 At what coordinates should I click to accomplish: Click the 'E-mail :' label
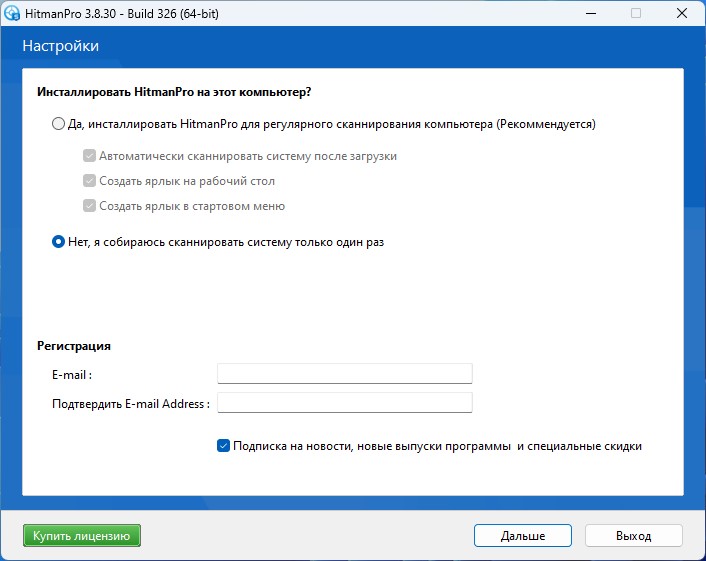pyautogui.click(x=72, y=375)
